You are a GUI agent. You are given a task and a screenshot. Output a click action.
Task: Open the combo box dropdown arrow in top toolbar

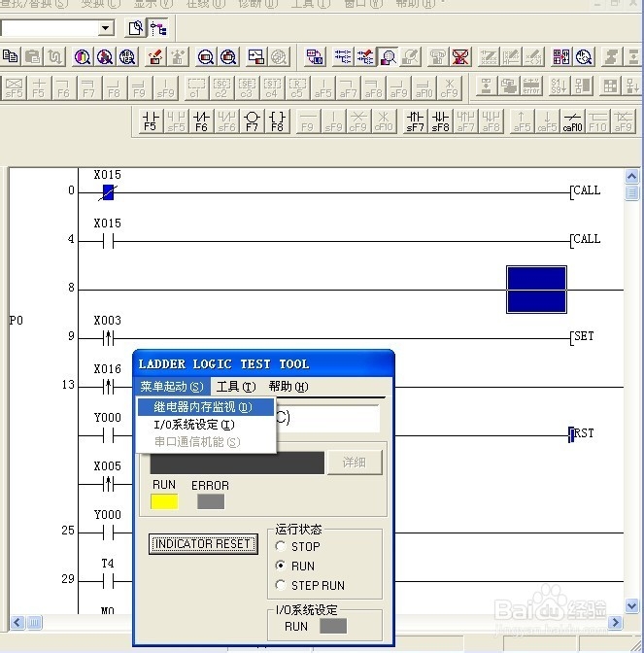pyautogui.click(x=105, y=28)
